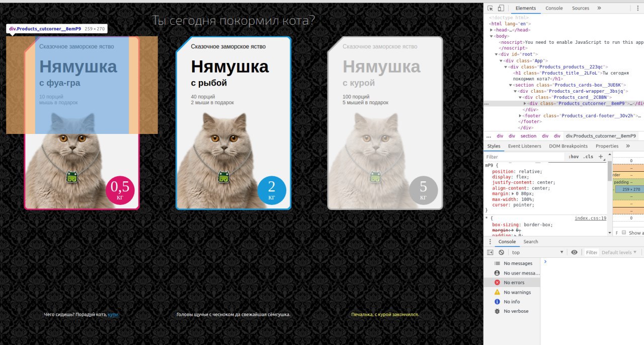
Task: Focus the Styles Filter input
Action: [523, 157]
